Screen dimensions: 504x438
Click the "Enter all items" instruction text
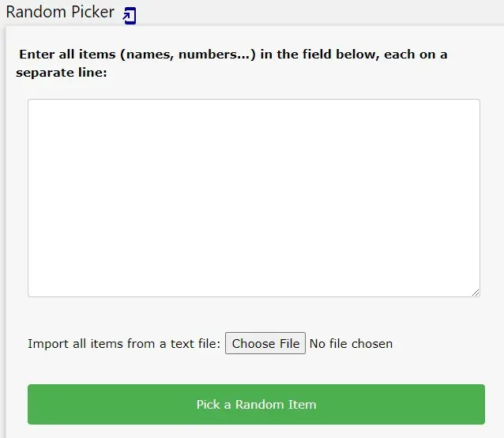point(232,55)
